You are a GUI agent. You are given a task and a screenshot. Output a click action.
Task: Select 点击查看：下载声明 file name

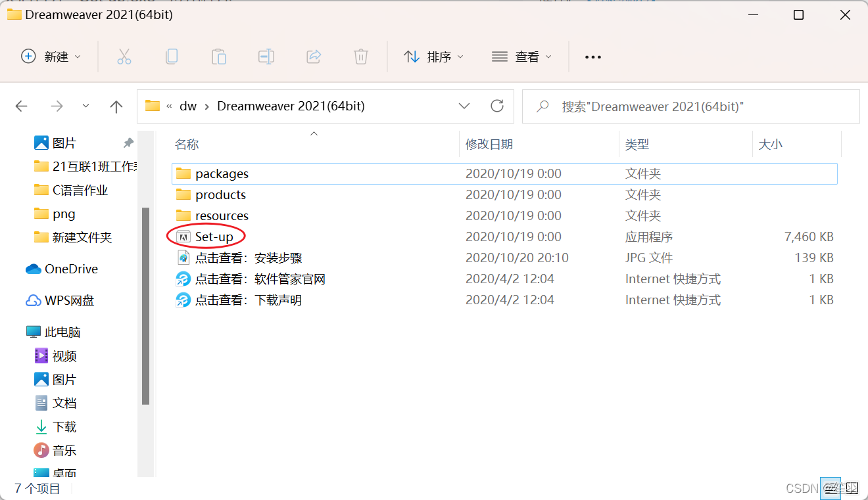click(x=249, y=300)
